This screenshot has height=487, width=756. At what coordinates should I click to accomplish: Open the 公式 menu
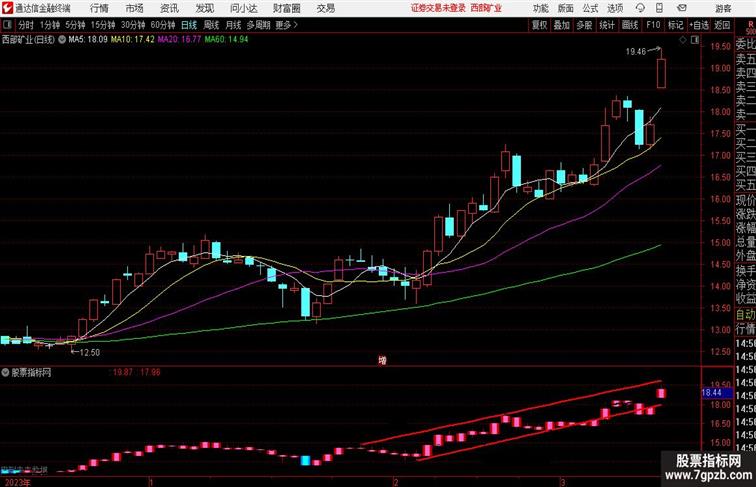pos(590,8)
